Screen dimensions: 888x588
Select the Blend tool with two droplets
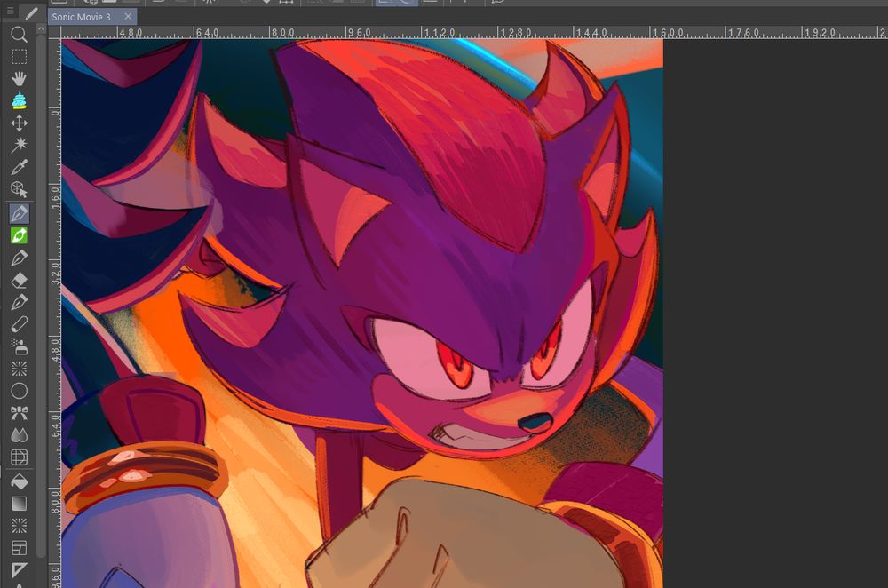pos(19,435)
